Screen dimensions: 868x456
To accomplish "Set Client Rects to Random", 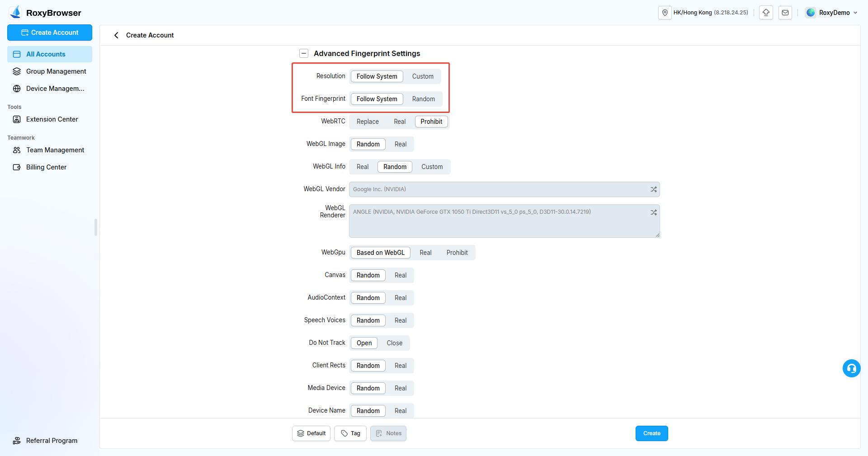I will [x=368, y=366].
